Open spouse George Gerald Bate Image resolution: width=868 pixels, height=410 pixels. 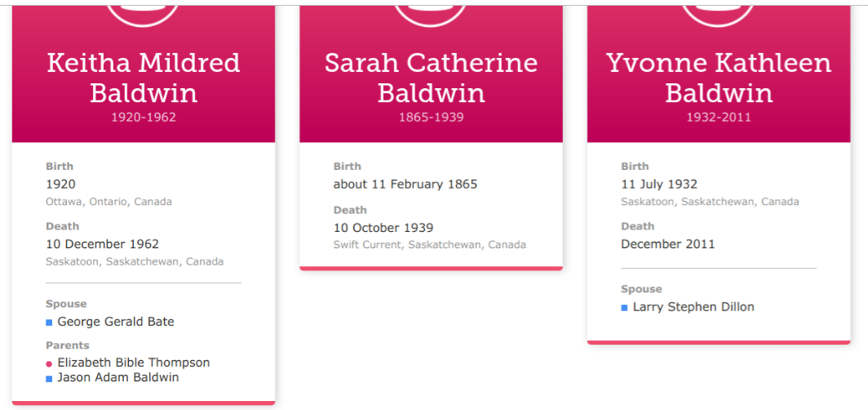point(116,322)
